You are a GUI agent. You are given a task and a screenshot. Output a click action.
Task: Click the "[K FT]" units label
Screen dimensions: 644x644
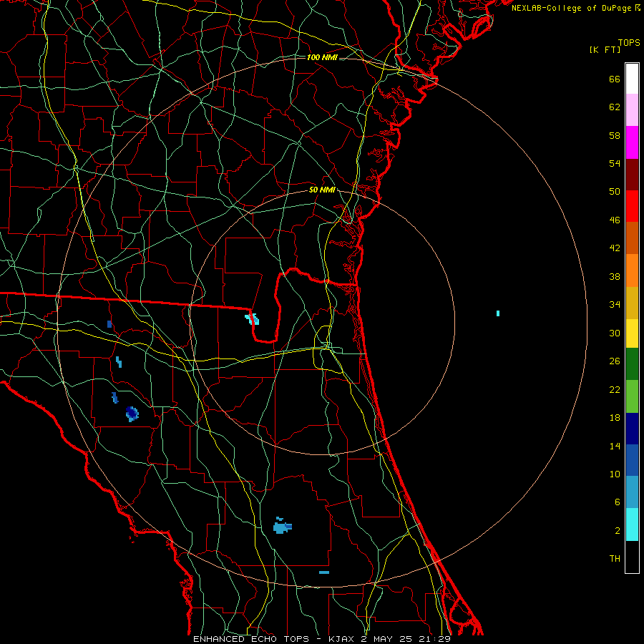coord(605,49)
